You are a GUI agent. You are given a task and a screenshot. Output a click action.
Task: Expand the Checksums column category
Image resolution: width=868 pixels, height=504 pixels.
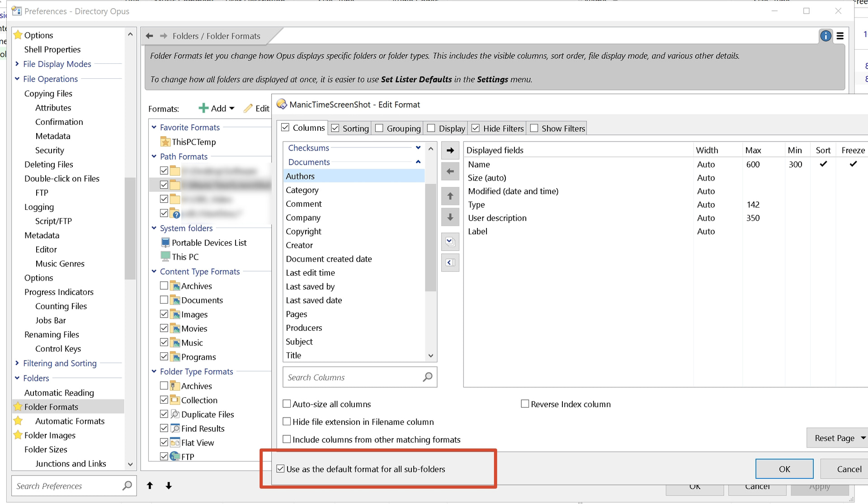click(418, 148)
